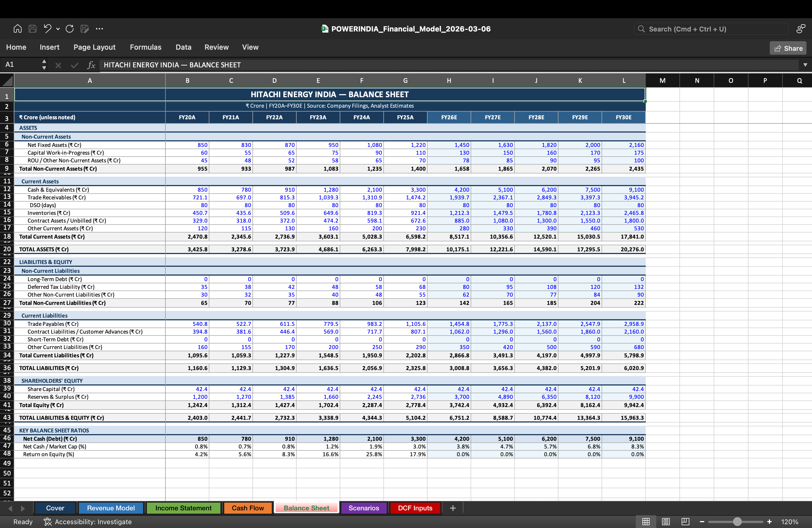Open the more options ellipsis icon
The image size is (812, 528).
99,29
